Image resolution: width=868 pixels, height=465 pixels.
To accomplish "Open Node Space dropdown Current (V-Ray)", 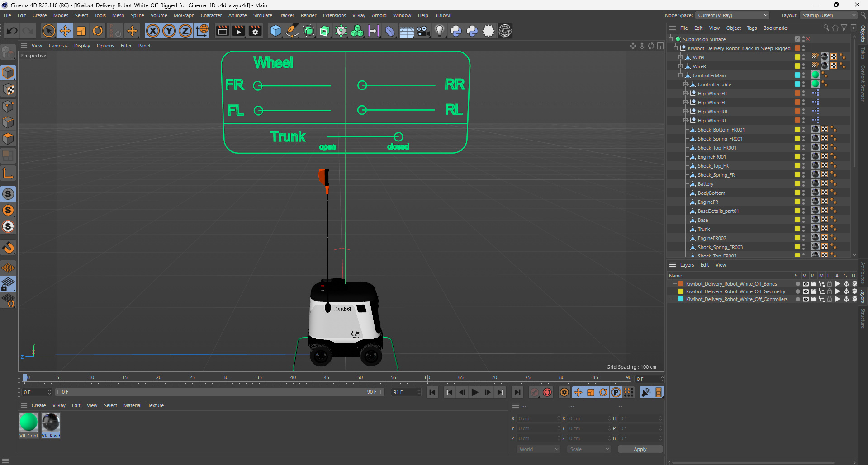I will pyautogui.click(x=732, y=15).
